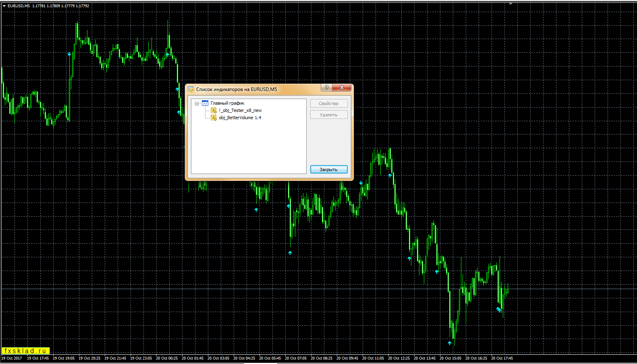Click the question mark help button
The image size is (637, 364).
(326, 87)
